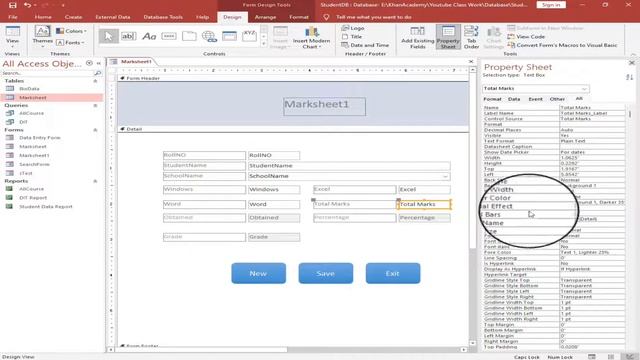This screenshot has width=640, height=360.
Task: Insert a Title into the form header
Action: click(x=352, y=37)
